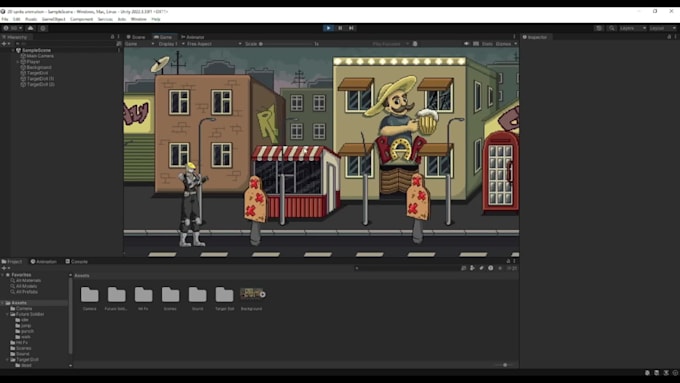The width and height of the screenshot is (680, 383).
Task: Toggle the Stats overlay
Action: pyautogui.click(x=487, y=44)
